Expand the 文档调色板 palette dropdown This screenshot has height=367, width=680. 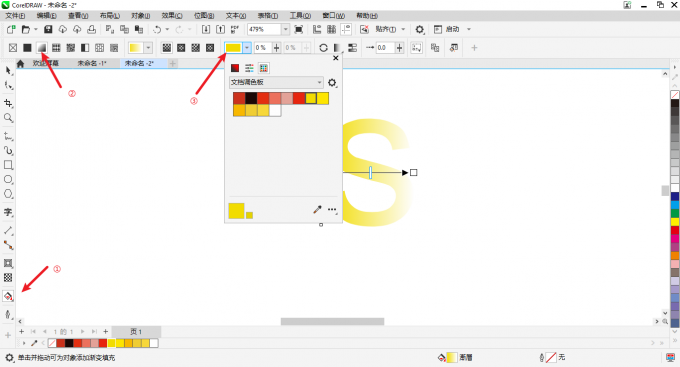click(276, 82)
